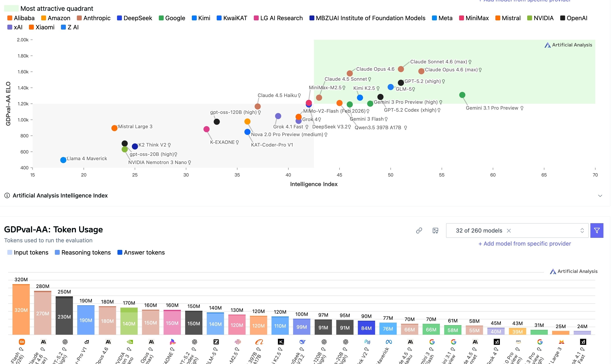The image size is (612, 364).
Task: Click the Alibaba orange legend swatch
Action: pos(10,18)
